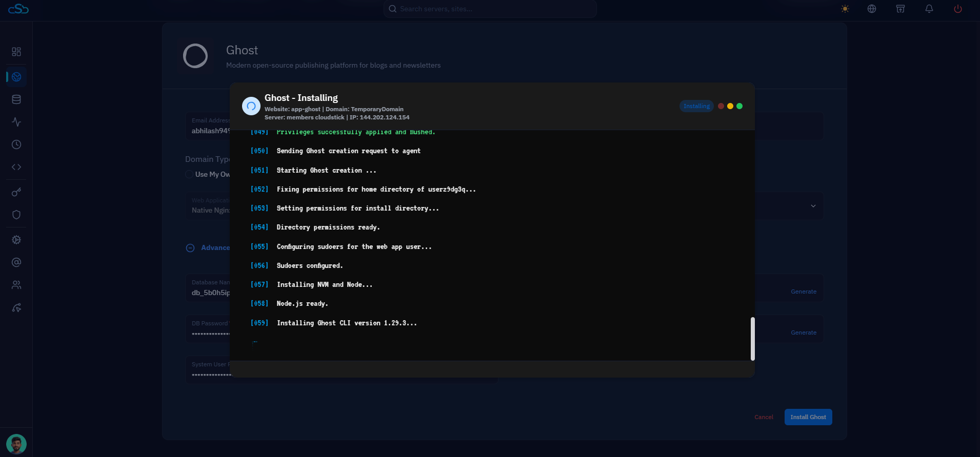Screen dimensions: 980x457
Task: Open the database icon in sidebar
Action: click(16, 99)
